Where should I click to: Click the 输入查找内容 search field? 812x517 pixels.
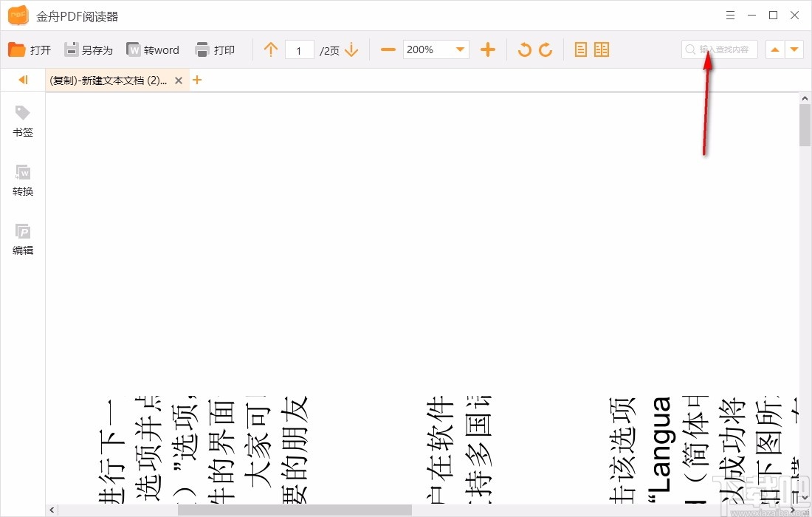(x=719, y=49)
